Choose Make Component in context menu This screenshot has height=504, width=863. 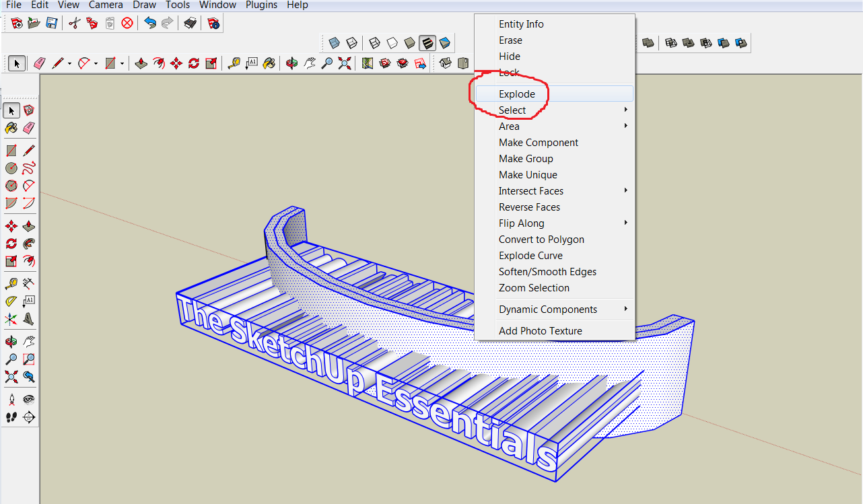[x=554, y=143]
